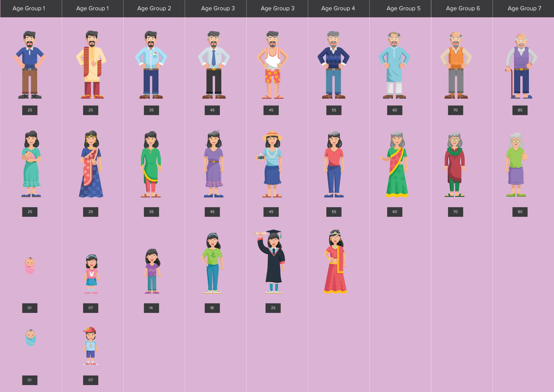The width and height of the screenshot is (554, 392).
Task: Click Age Group 3 header above beach shorts man
Action: point(278,8)
